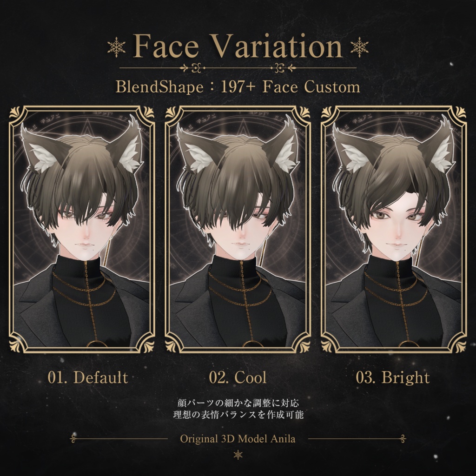Viewport: 476px width, 476px height.
Task: Click the 01. Default label
Action: 88,377
